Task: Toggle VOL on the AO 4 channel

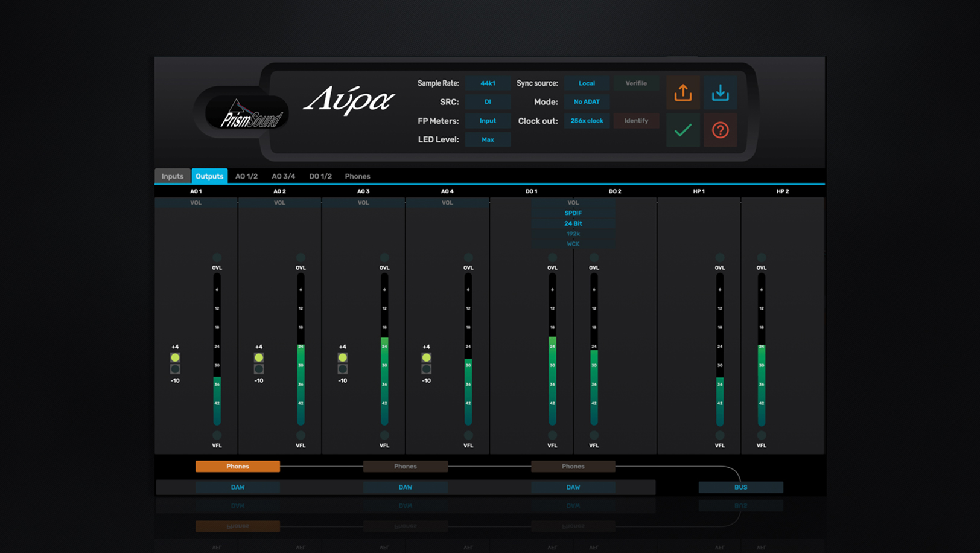Action: click(x=447, y=203)
